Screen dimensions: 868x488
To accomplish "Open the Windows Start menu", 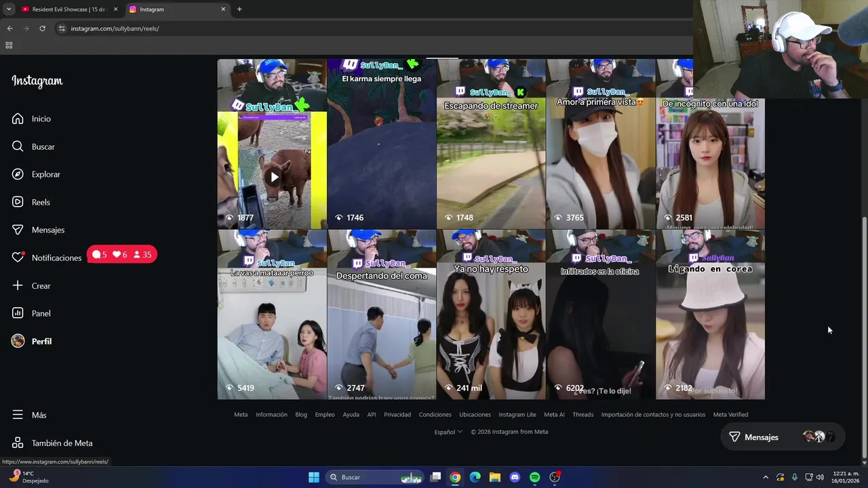I will (314, 477).
